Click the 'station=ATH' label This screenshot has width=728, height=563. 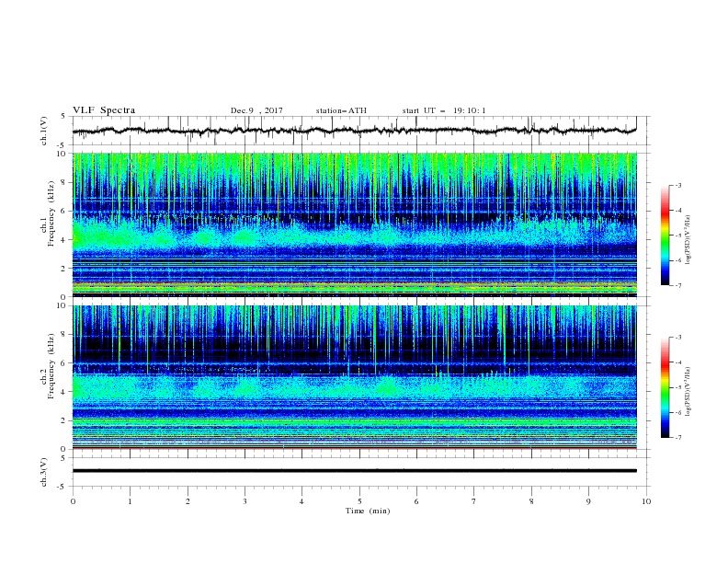tap(341, 110)
